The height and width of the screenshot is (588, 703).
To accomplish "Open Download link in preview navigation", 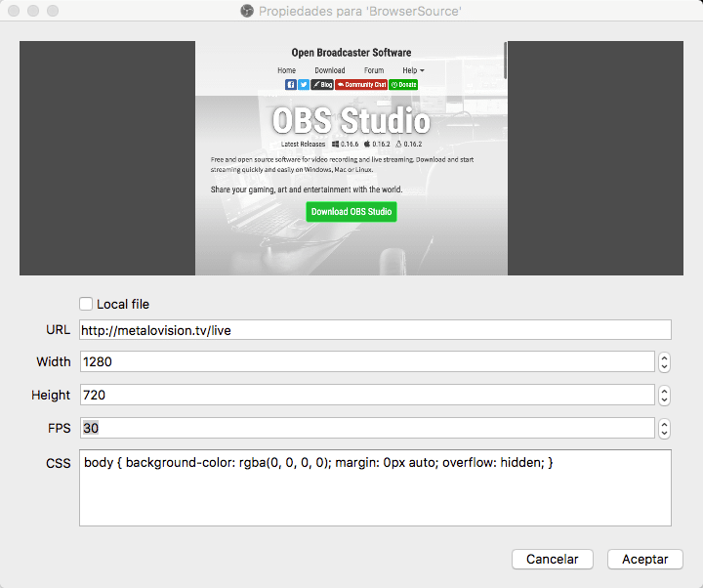I will point(330,70).
